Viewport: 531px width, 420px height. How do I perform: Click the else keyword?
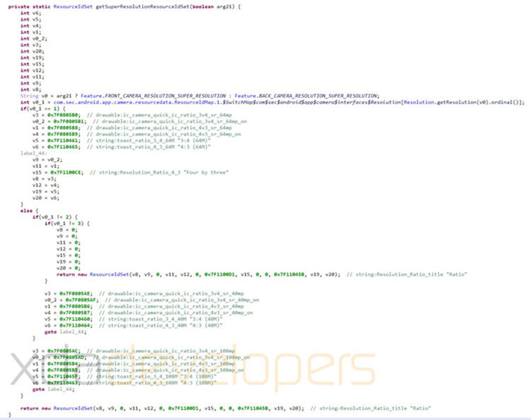coord(26,211)
